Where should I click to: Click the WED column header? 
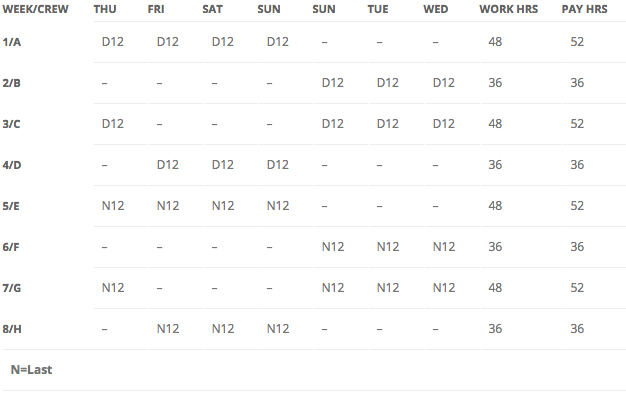point(436,9)
